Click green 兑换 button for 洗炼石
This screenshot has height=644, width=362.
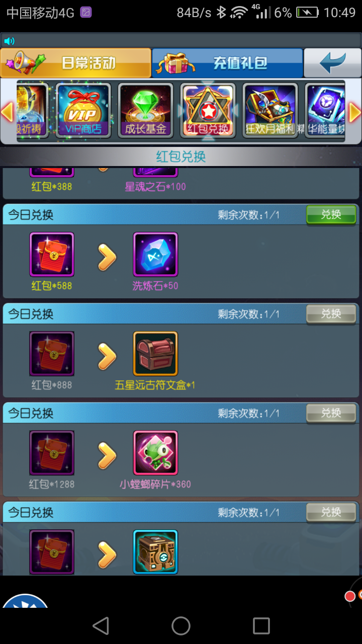(x=331, y=215)
